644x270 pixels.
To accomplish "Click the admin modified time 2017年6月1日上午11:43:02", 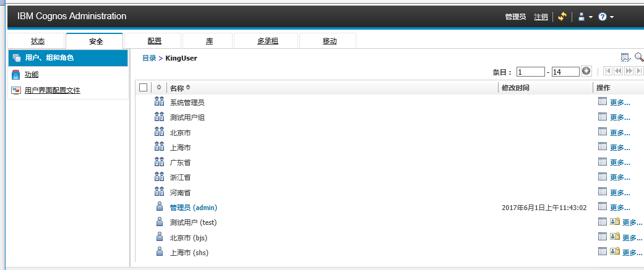I will point(544,208).
